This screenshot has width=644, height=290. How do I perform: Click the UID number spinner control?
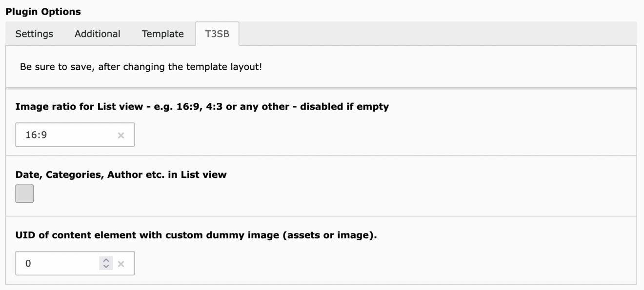pos(106,264)
